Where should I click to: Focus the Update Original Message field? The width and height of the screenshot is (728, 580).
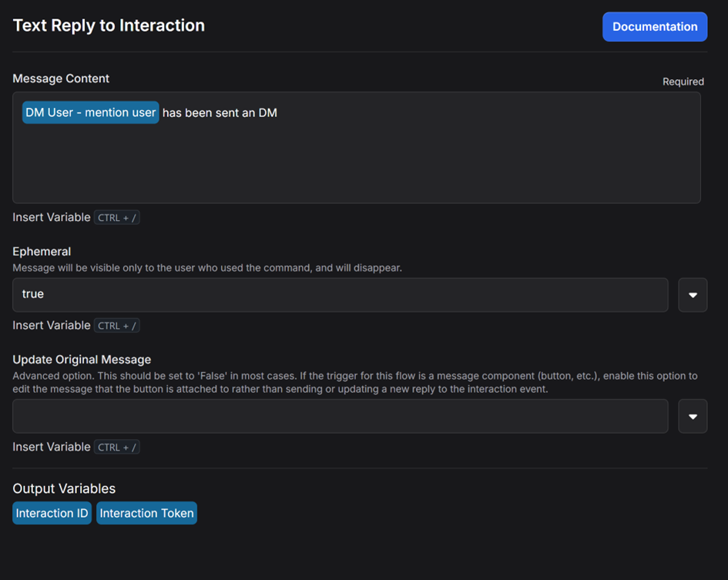pos(340,416)
